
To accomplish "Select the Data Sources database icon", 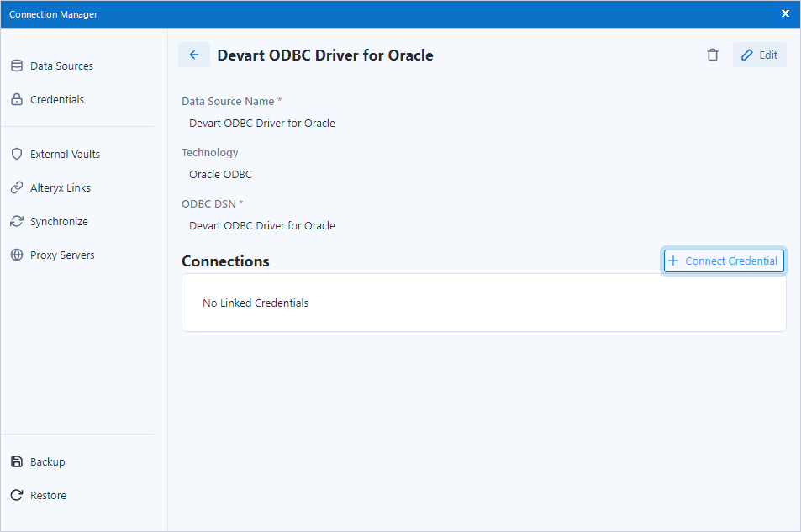I will pos(17,66).
